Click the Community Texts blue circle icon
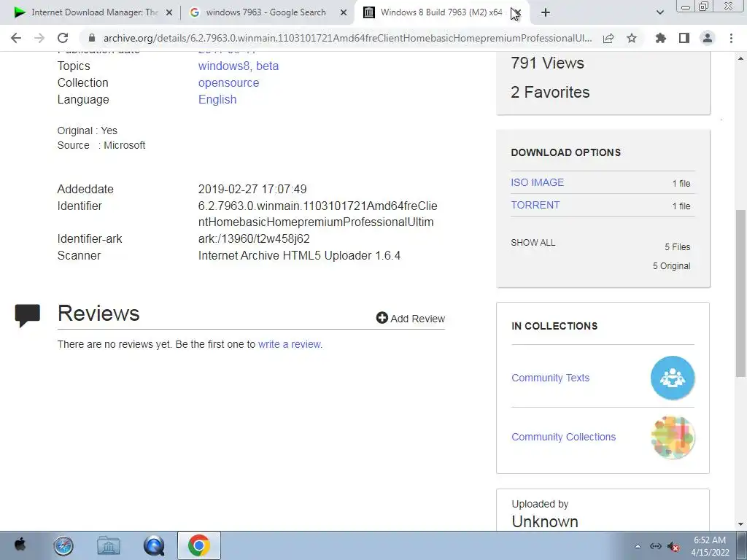This screenshot has width=747, height=560. (673, 378)
